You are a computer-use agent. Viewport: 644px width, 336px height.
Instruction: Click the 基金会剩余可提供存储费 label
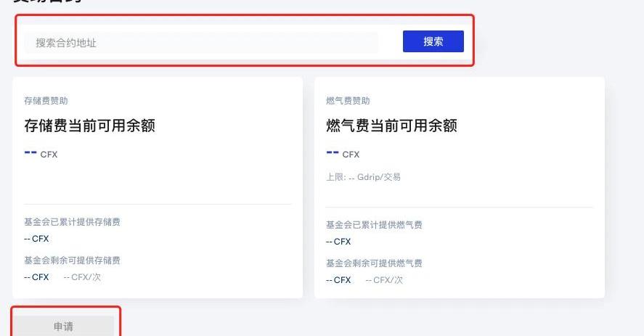click(72, 261)
